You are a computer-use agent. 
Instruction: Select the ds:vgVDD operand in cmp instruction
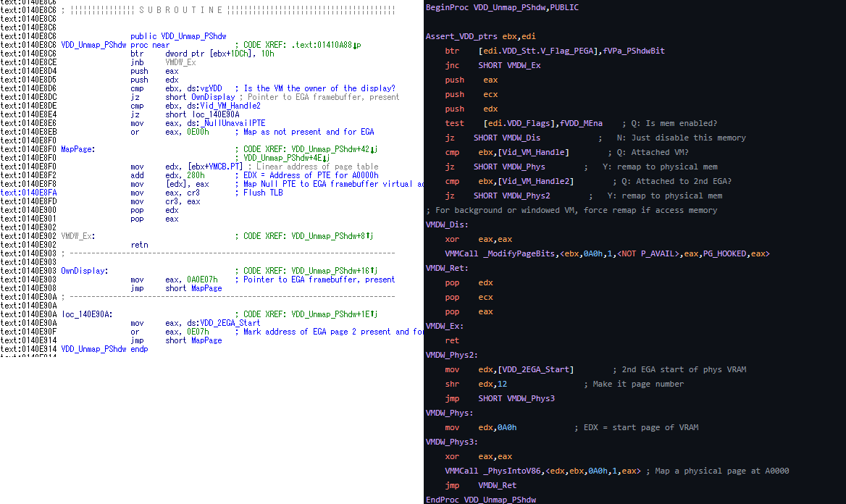(x=206, y=88)
